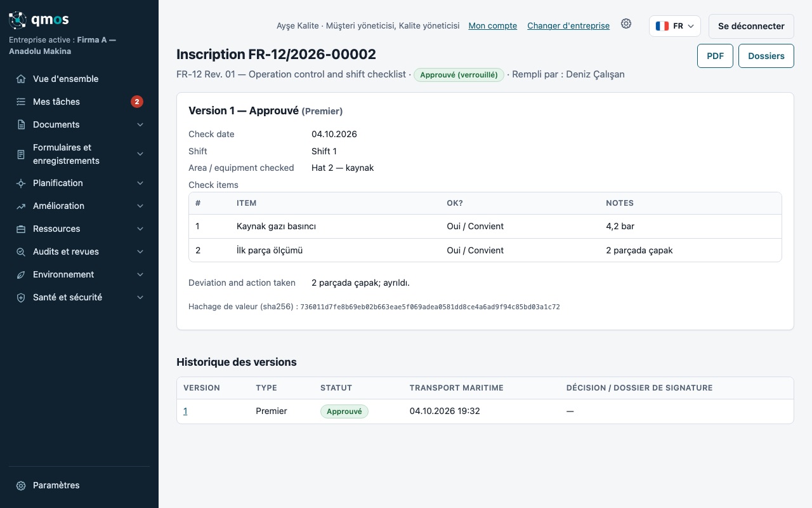Expand the Santé et sécurité chevron

pos(140,297)
